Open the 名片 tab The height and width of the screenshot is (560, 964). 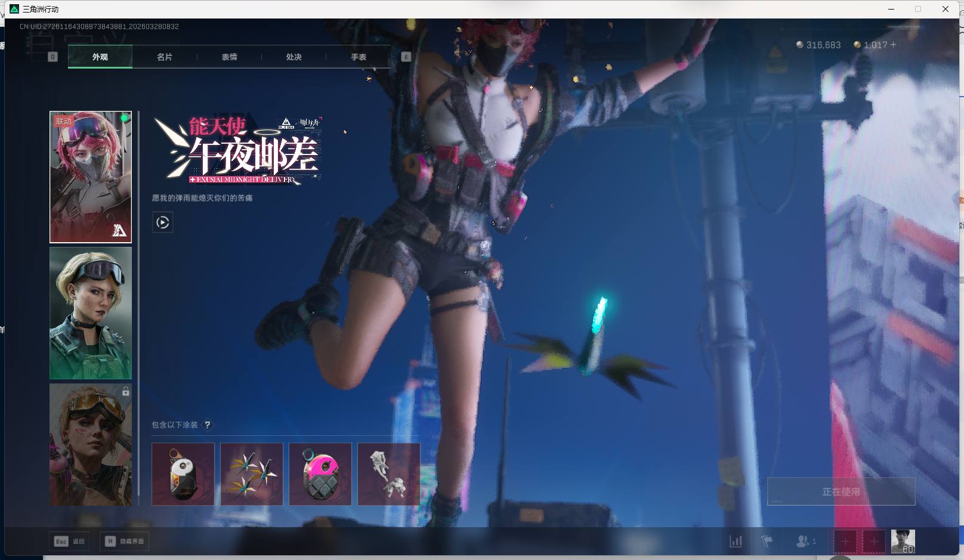pyautogui.click(x=165, y=57)
